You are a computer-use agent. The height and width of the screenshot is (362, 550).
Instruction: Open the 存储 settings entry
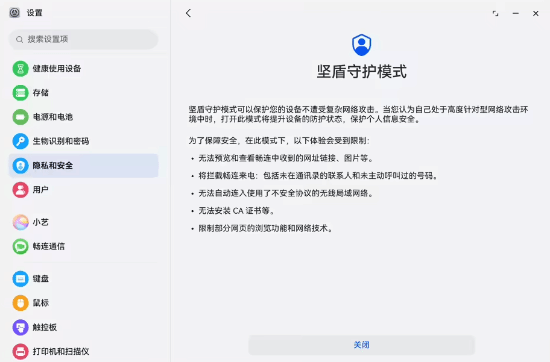(83, 93)
